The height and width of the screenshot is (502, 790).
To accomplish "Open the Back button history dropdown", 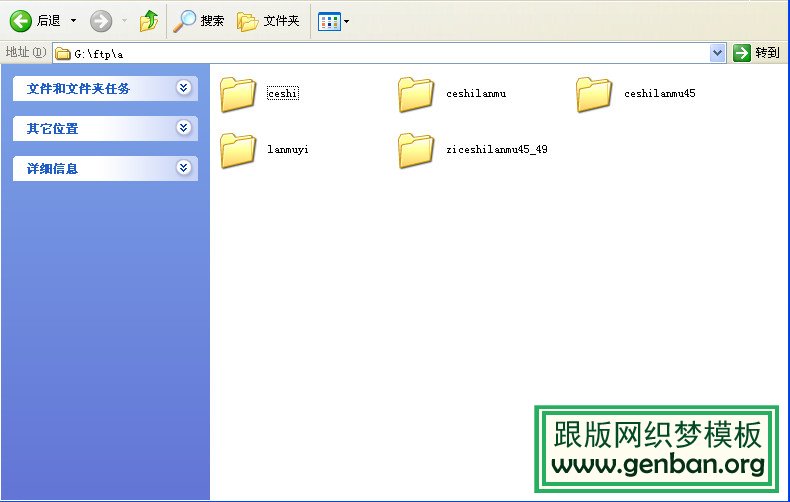I will 73,20.
